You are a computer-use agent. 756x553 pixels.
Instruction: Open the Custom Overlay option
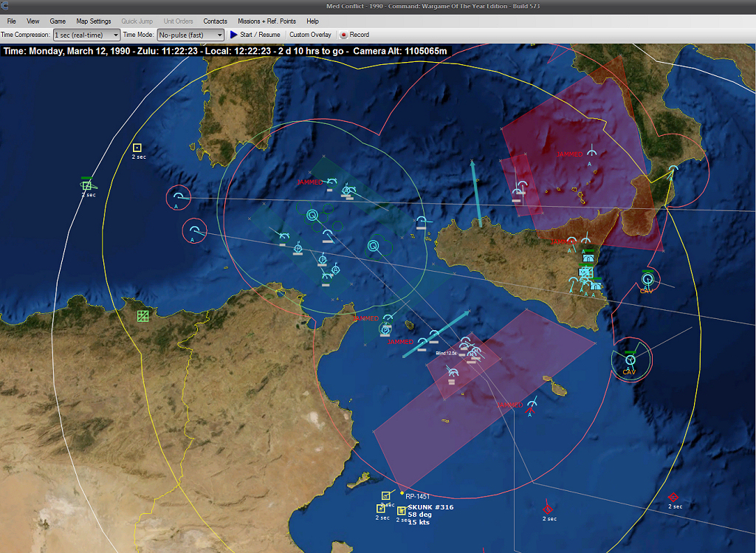click(310, 35)
